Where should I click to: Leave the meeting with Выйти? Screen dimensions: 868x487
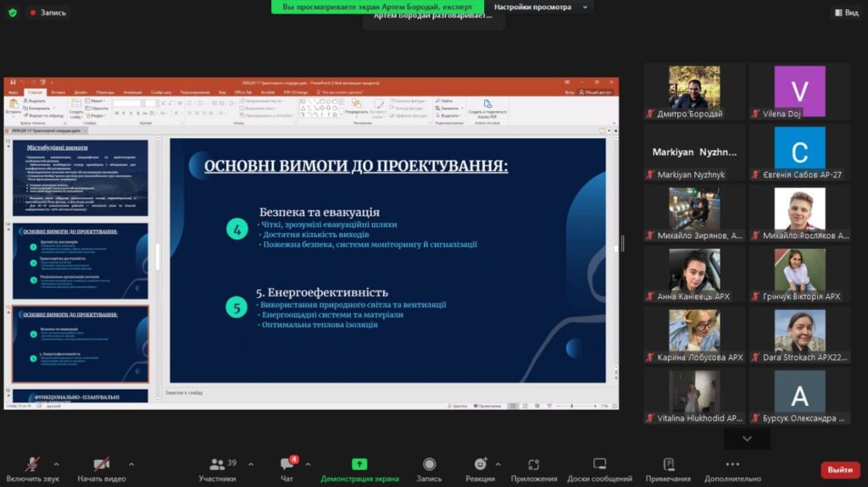(839, 470)
